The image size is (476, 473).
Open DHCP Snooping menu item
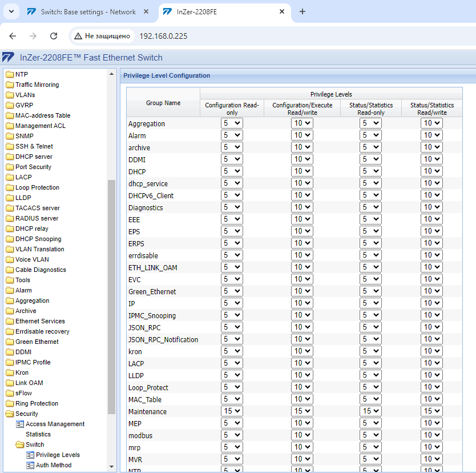point(38,239)
